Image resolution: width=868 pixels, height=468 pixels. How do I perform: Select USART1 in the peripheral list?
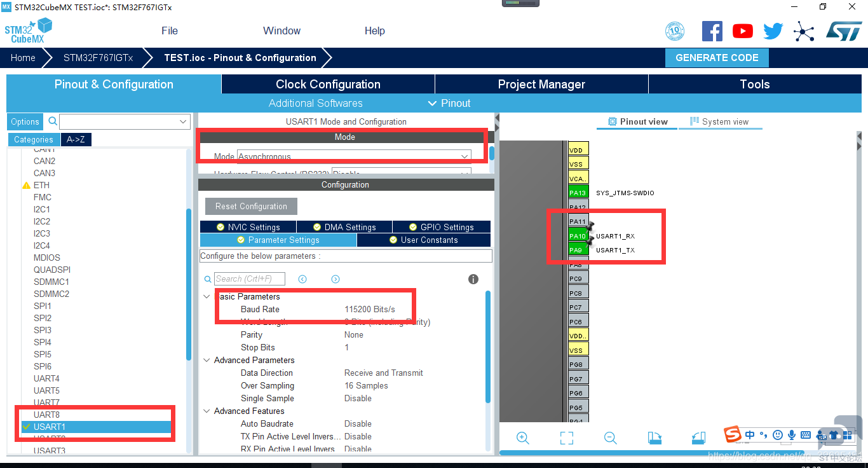click(x=95, y=427)
